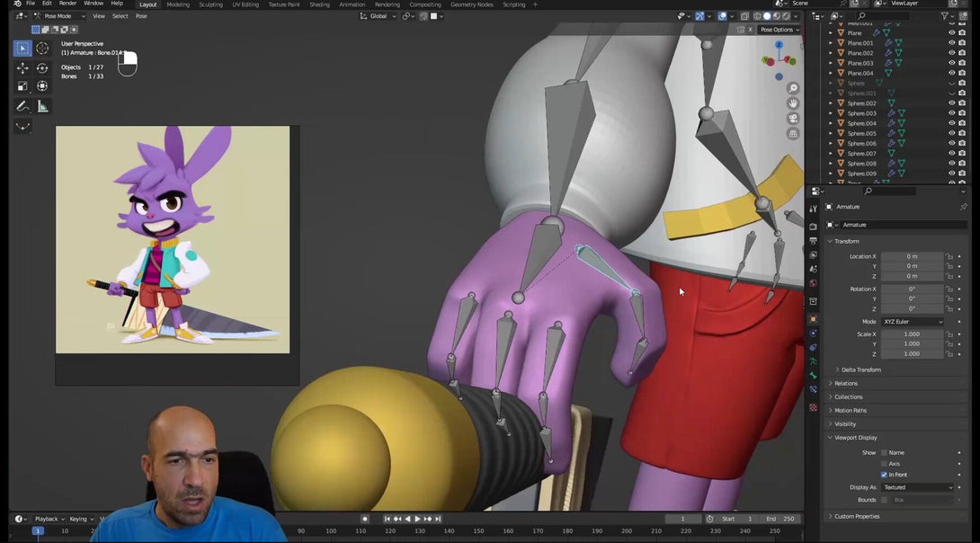Lock the Location X property
This screenshot has height=543, width=980.
(x=949, y=256)
